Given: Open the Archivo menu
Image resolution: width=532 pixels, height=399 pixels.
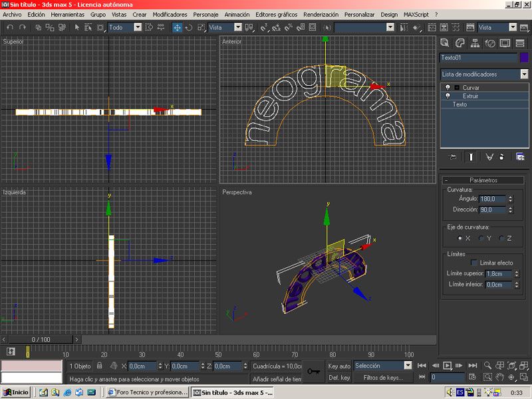Looking at the screenshot, I should (12, 15).
